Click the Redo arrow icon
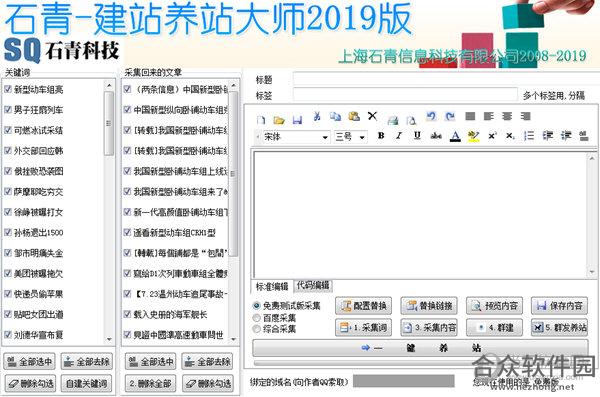 click(450, 116)
